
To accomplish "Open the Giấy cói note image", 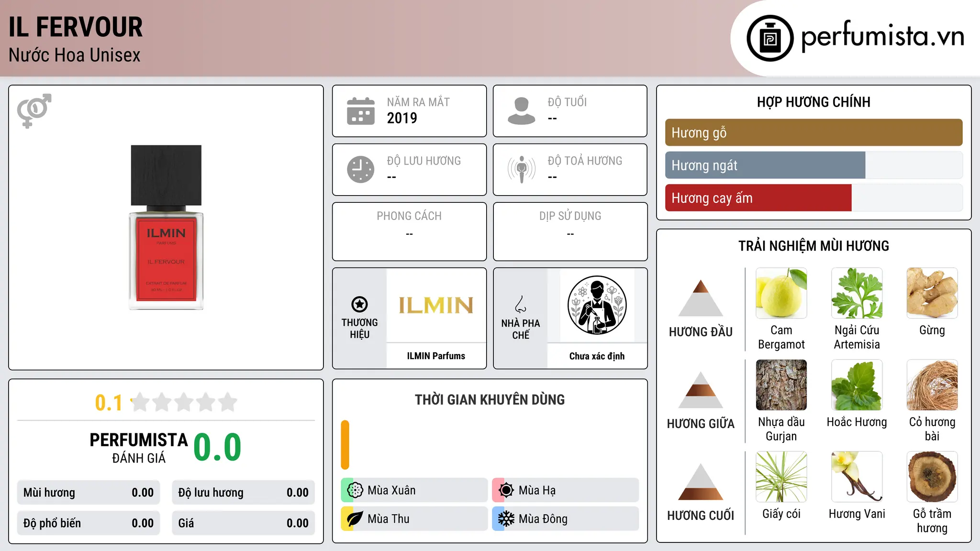I will pyautogui.click(x=781, y=477).
